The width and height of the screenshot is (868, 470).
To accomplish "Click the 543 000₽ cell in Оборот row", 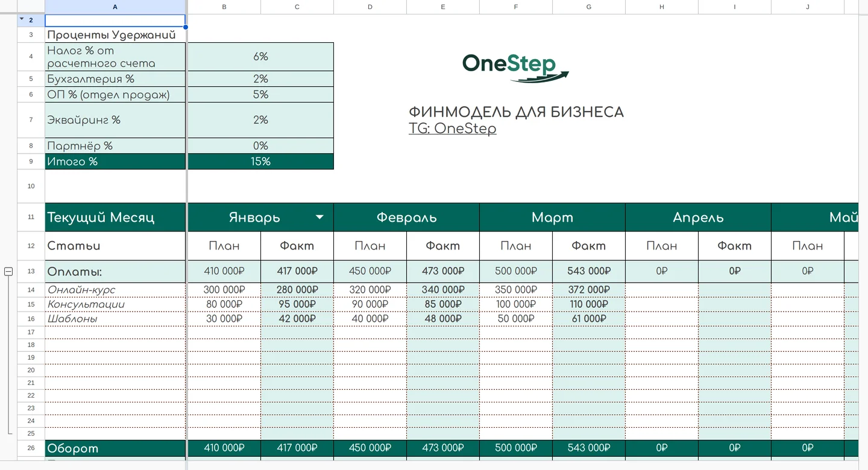I will tap(589, 448).
